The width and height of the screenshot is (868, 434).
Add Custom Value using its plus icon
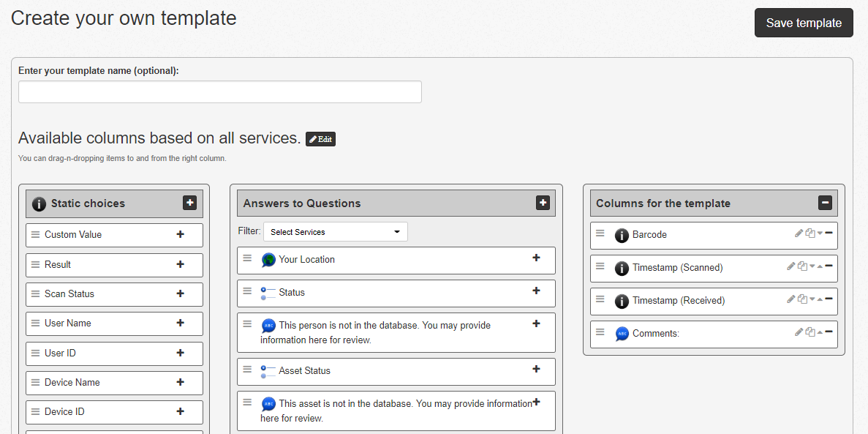(x=180, y=234)
